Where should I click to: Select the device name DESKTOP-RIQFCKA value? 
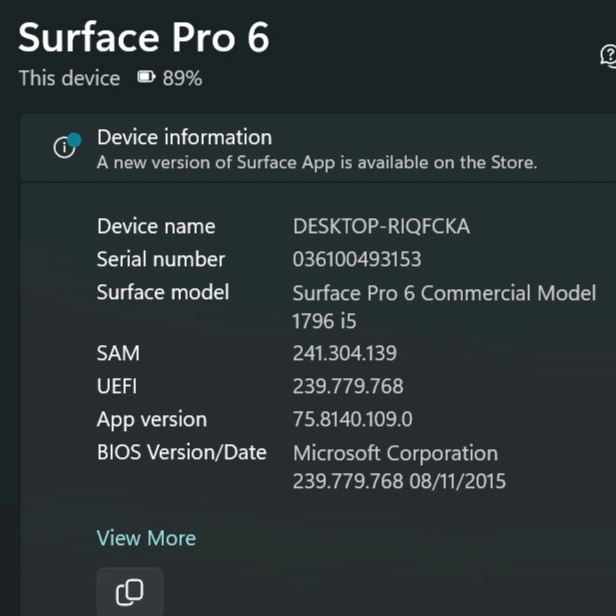pyautogui.click(x=381, y=227)
